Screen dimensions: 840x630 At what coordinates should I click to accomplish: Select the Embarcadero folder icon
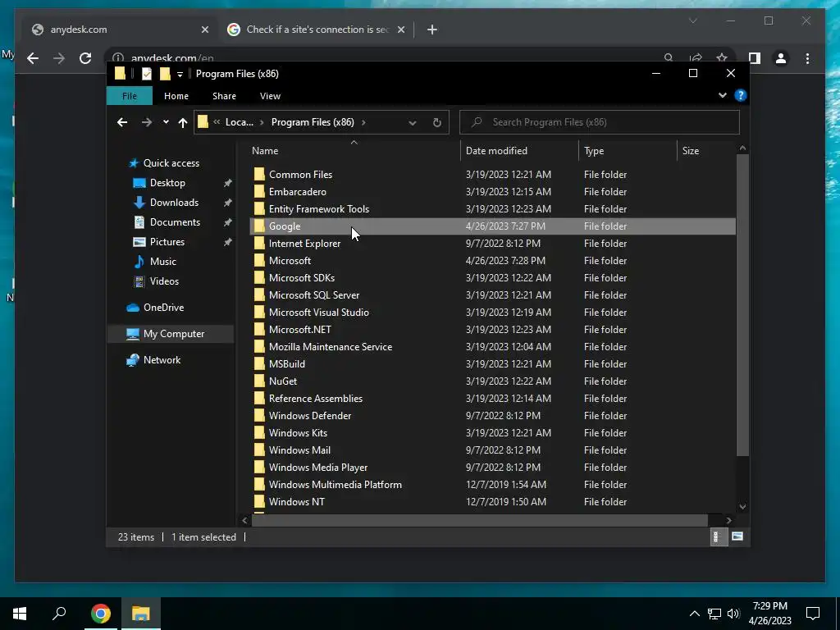pos(259,191)
